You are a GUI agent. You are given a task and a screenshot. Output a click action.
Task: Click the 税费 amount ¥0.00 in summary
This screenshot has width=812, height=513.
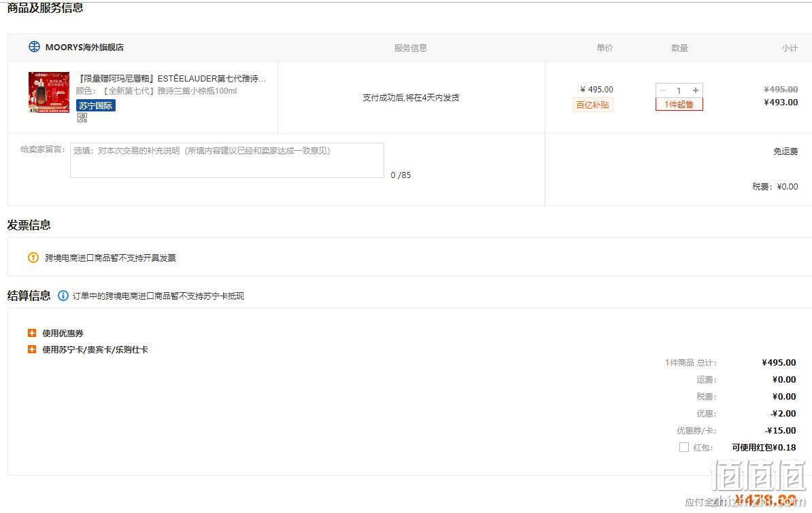(784, 397)
